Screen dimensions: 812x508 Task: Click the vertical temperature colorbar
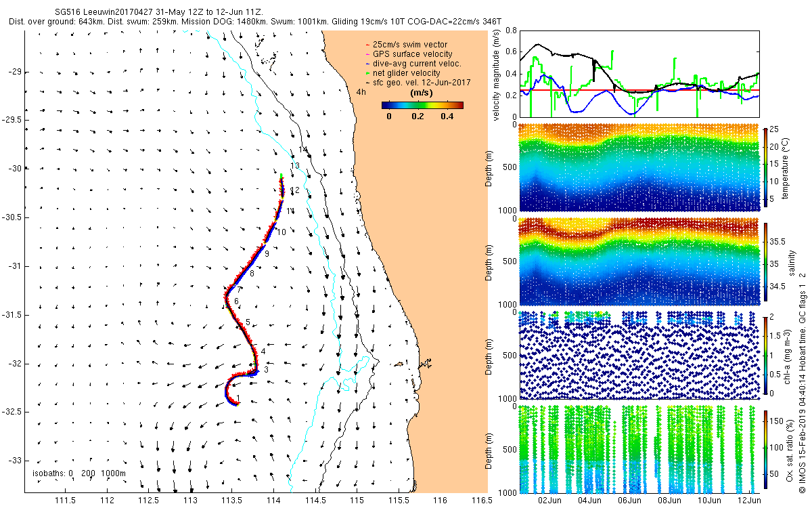point(766,167)
